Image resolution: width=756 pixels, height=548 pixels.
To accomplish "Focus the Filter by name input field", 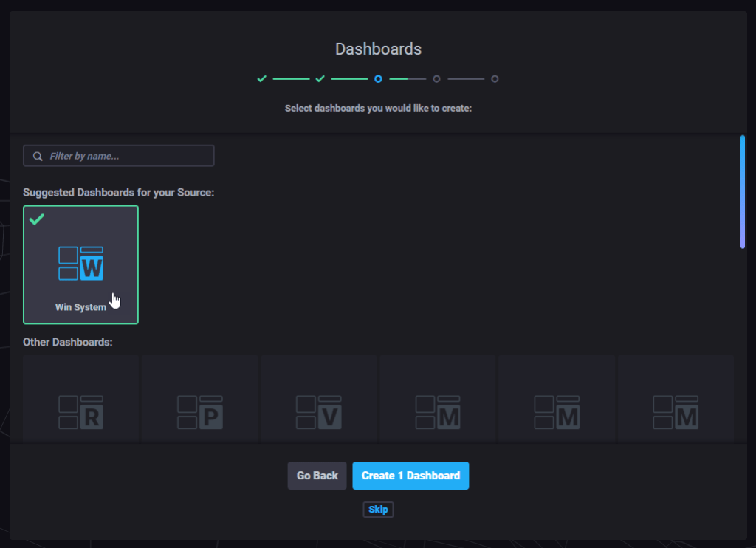I will 126,157.
